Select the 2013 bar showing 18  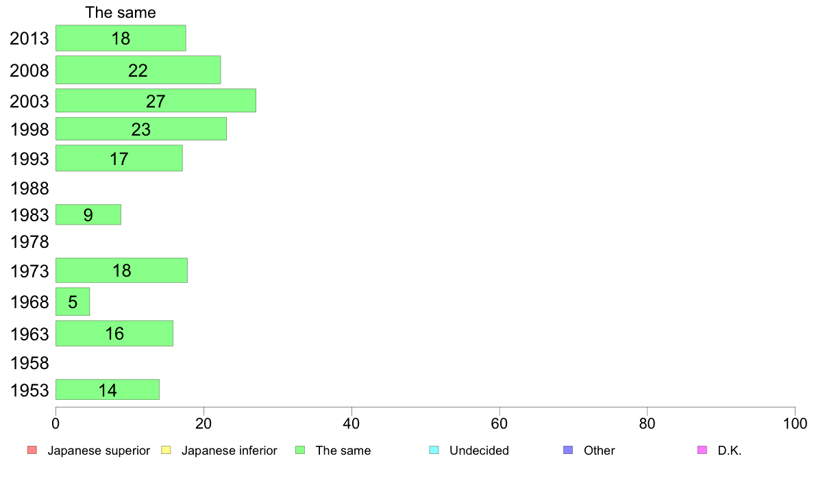point(121,38)
